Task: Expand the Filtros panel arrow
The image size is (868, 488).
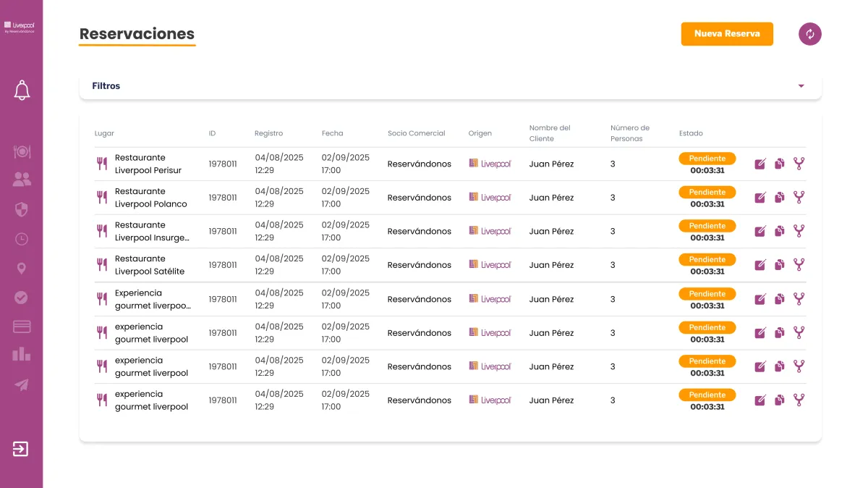Action: (801, 86)
